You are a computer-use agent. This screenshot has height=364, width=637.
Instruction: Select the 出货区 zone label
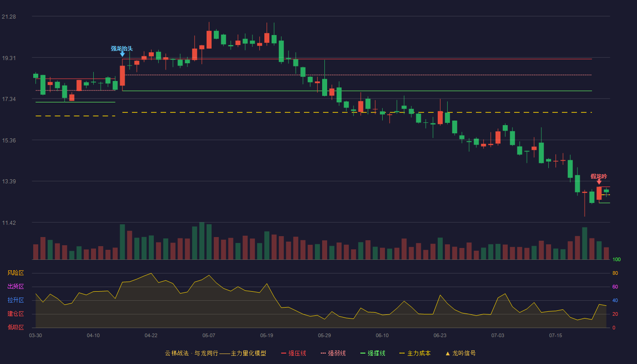(15, 287)
